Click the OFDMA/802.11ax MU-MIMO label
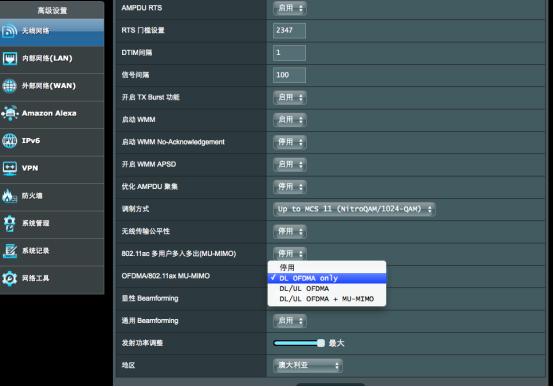 pos(166,276)
